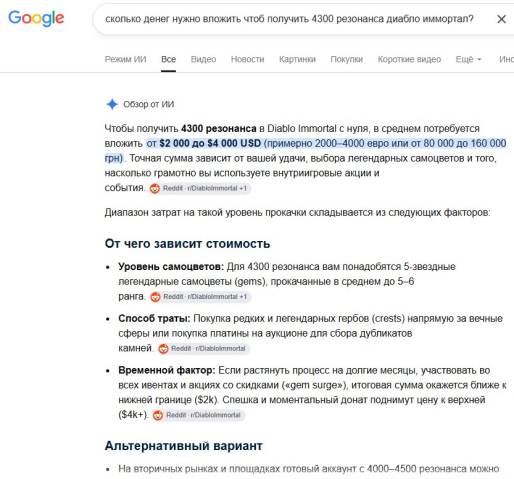Go to the «Покупки» tab
The width and height of the screenshot is (514, 479).
[x=346, y=59]
